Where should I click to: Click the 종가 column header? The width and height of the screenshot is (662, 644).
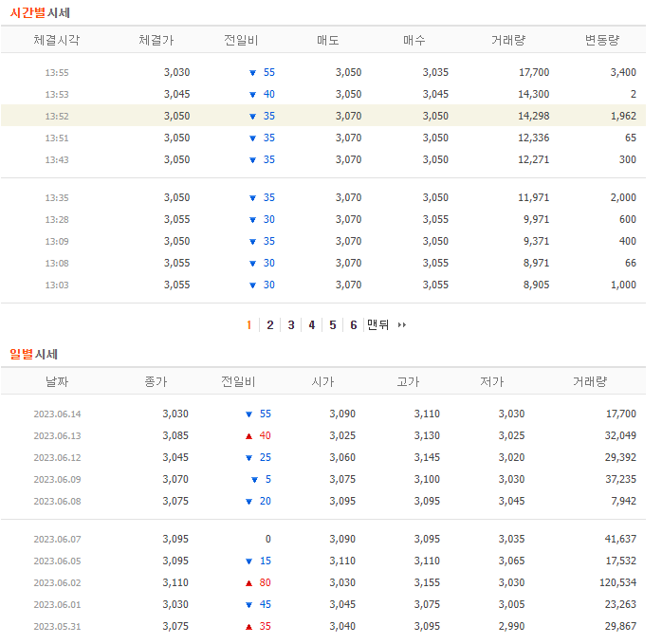click(x=156, y=382)
